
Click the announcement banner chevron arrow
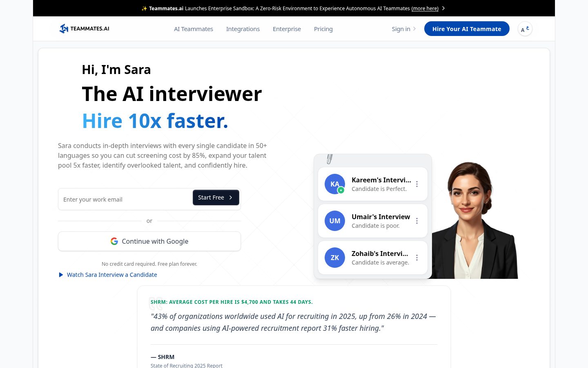(443, 8)
